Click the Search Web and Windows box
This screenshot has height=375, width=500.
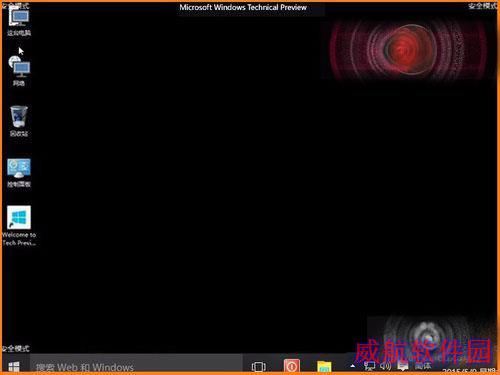point(136,367)
